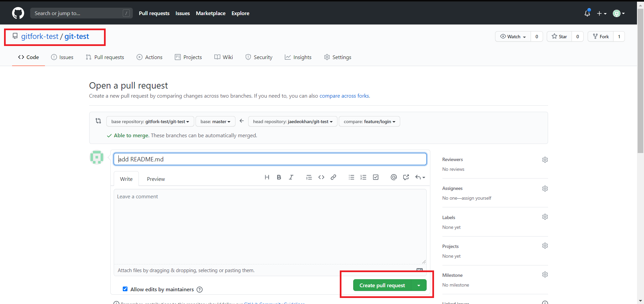Switch to Issues repository tab

(x=62, y=57)
